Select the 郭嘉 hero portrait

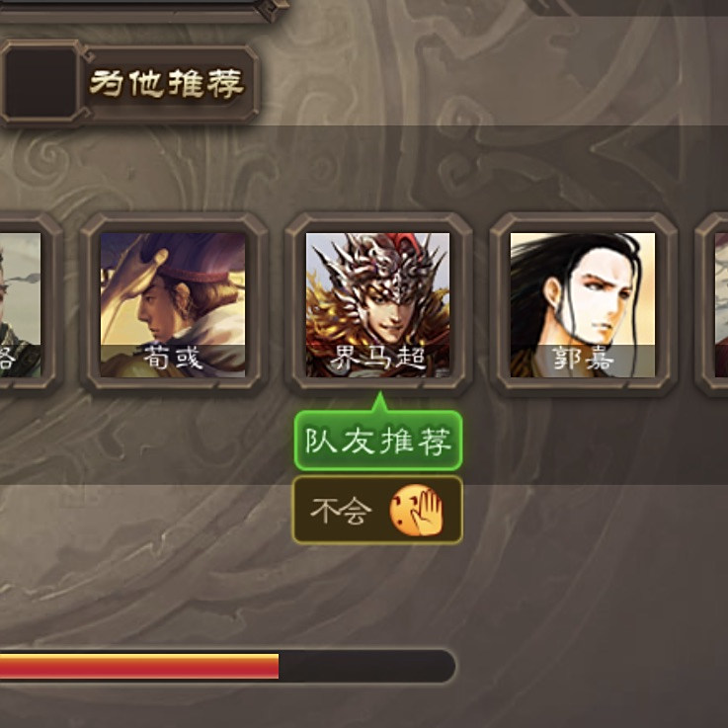point(583,304)
